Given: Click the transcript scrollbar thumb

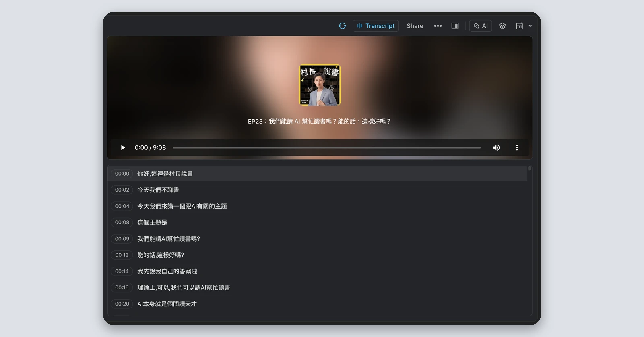Looking at the screenshot, I should point(530,168).
